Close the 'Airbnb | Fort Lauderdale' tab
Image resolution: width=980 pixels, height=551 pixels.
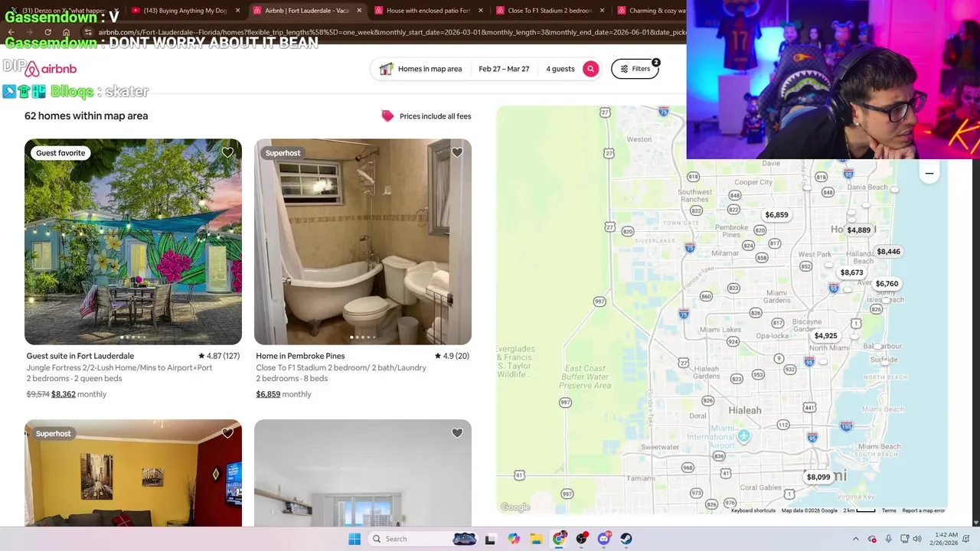[x=359, y=11]
